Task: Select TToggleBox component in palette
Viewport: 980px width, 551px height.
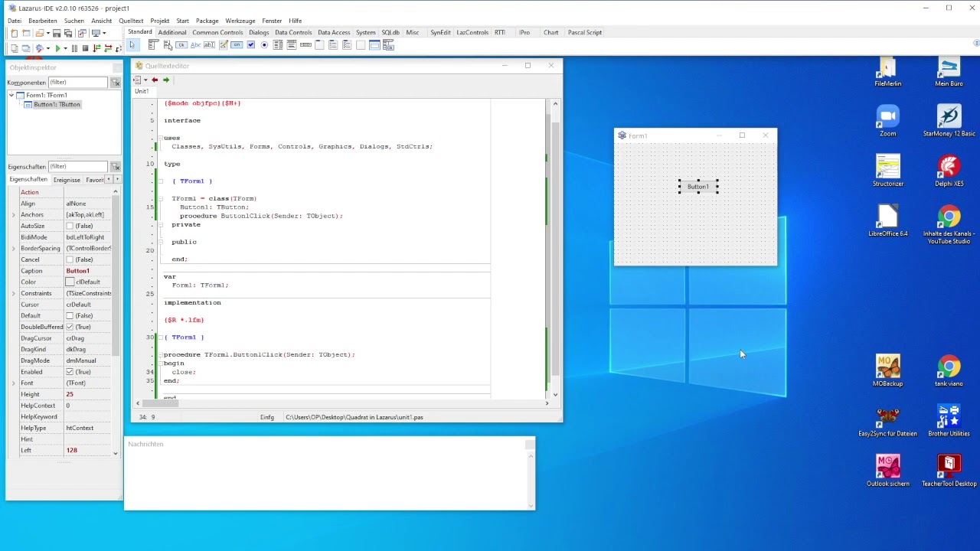Action: tap(237, 45)
